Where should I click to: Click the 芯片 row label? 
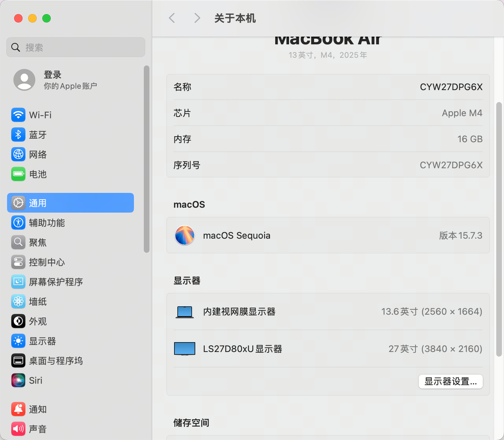tap(182, 113)
